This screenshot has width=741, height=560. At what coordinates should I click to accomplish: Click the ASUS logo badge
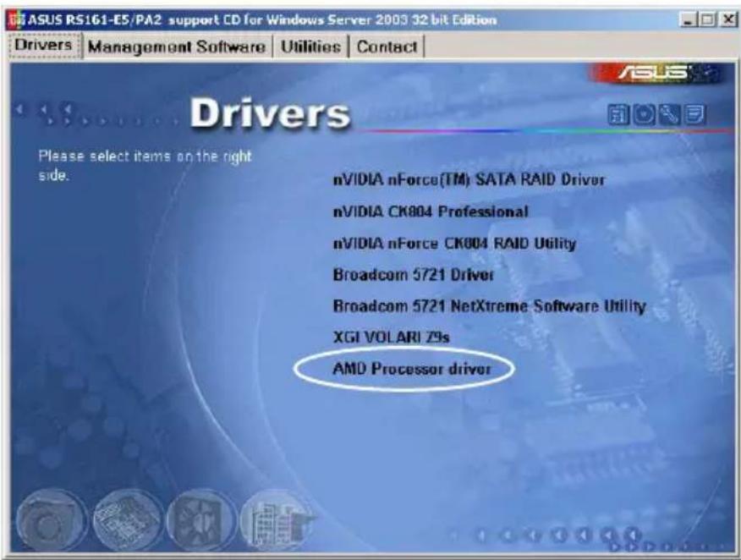(x=655, y=74)
